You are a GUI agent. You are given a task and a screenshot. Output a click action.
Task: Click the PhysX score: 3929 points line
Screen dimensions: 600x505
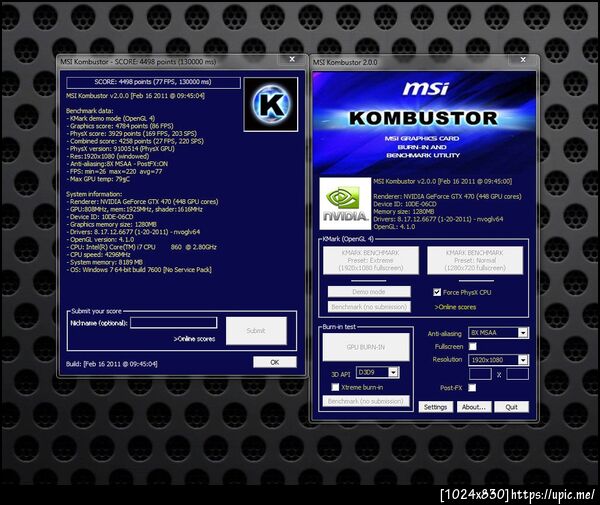[x=132, y=134]
